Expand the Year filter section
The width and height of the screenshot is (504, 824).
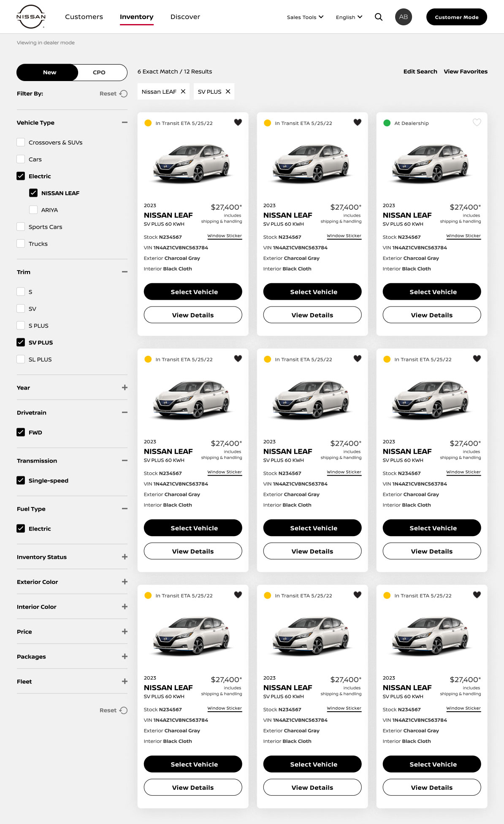tap(125, 388)
